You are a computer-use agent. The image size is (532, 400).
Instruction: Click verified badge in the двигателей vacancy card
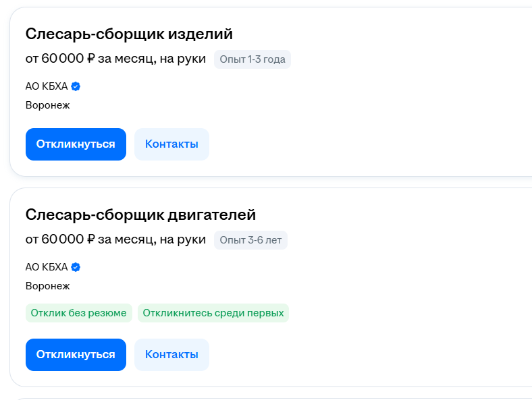[x=76, y=267]
